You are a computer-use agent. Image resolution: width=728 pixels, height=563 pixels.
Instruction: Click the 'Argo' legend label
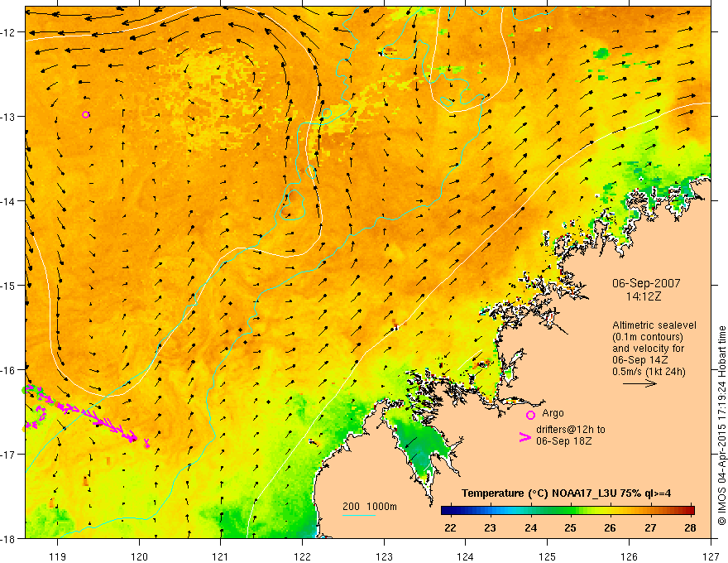pyautogui.click(x=553, y=413)
